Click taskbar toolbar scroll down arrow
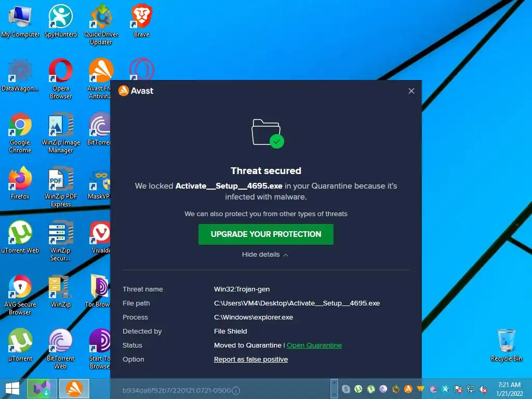Screen dimensions: 532x399 (x=334, y=395)
